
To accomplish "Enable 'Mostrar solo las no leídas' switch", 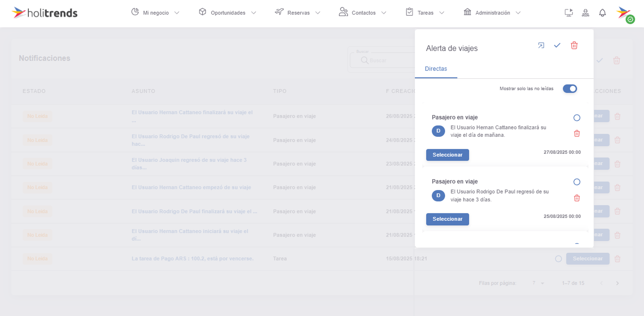I will coord(570,89).
